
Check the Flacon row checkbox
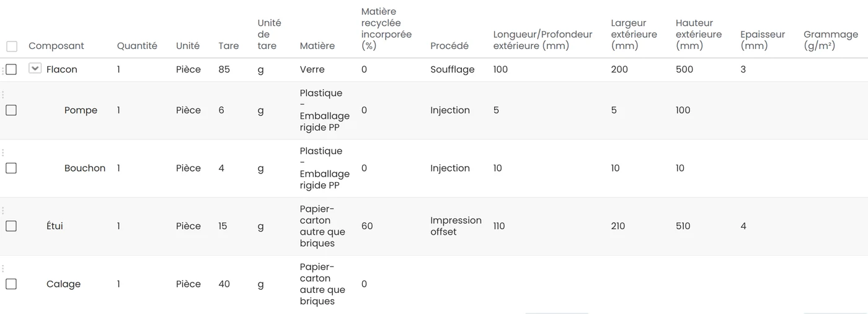tap(11, 69)
